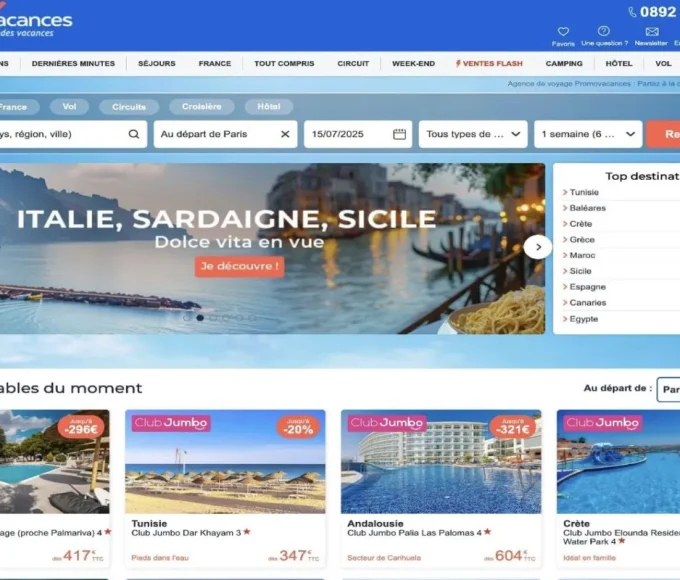This screenshot has height=580, width=680.
Task: Open the Favoris heart icon
Action: click(x=563, y=31)
